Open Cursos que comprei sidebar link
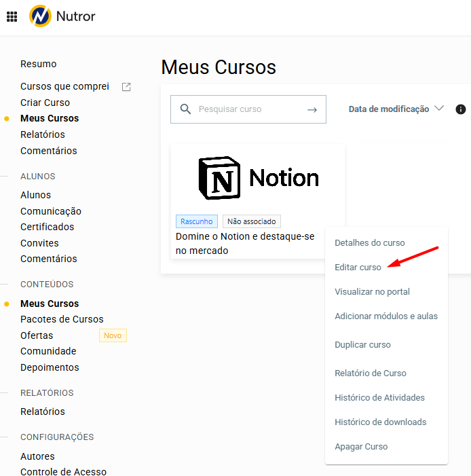This screenshot has width=471, height=476. [64, 86]
